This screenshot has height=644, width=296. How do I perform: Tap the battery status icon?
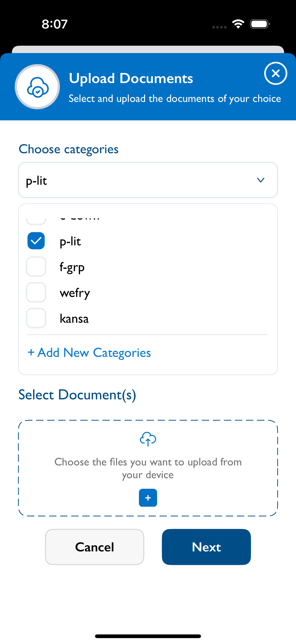click(x=260, y=24)
